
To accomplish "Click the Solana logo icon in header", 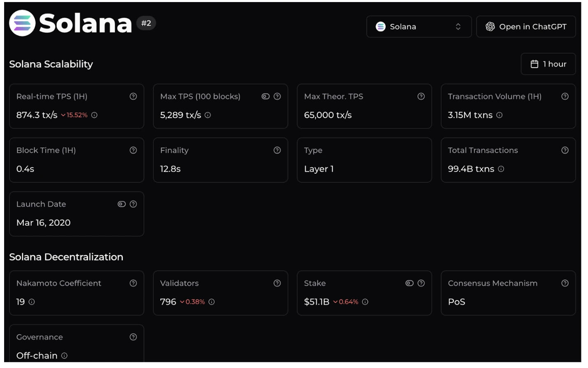I will (x=22, y=23).
